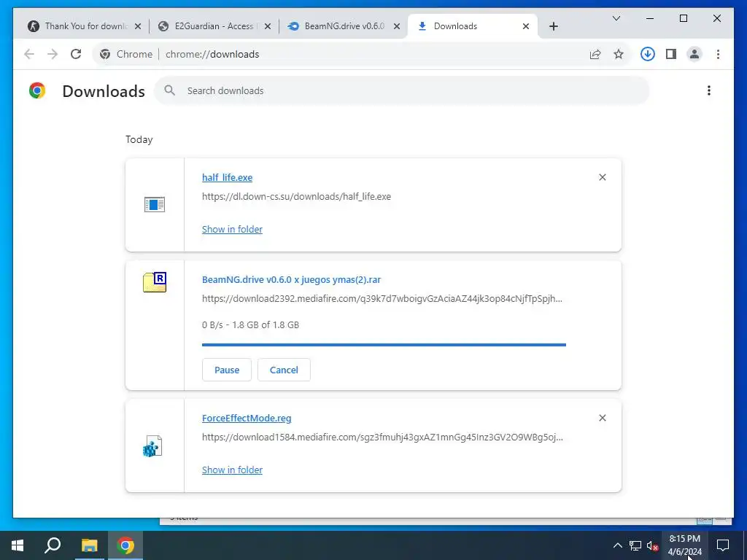Select the Downloads tab
Screen dimensions: 747x560
tap(473, 26)
